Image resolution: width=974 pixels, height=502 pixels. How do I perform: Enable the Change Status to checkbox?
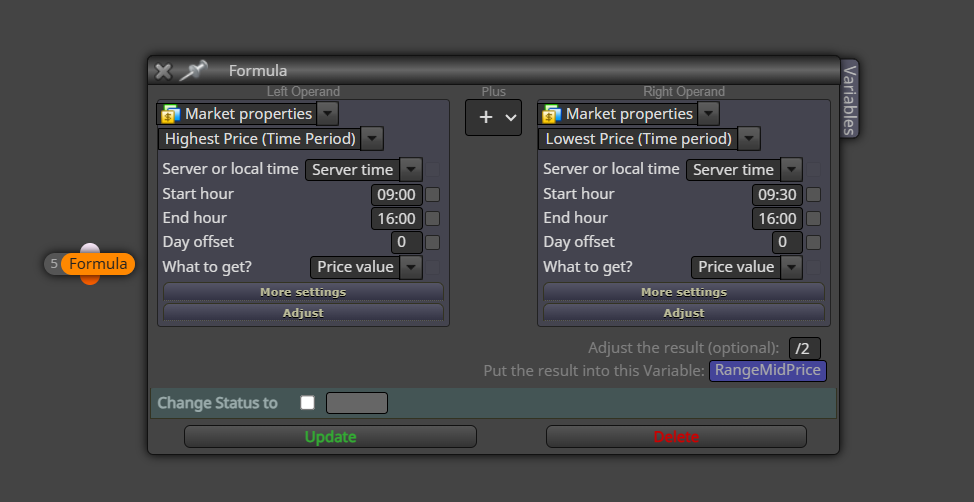point(307,403)
